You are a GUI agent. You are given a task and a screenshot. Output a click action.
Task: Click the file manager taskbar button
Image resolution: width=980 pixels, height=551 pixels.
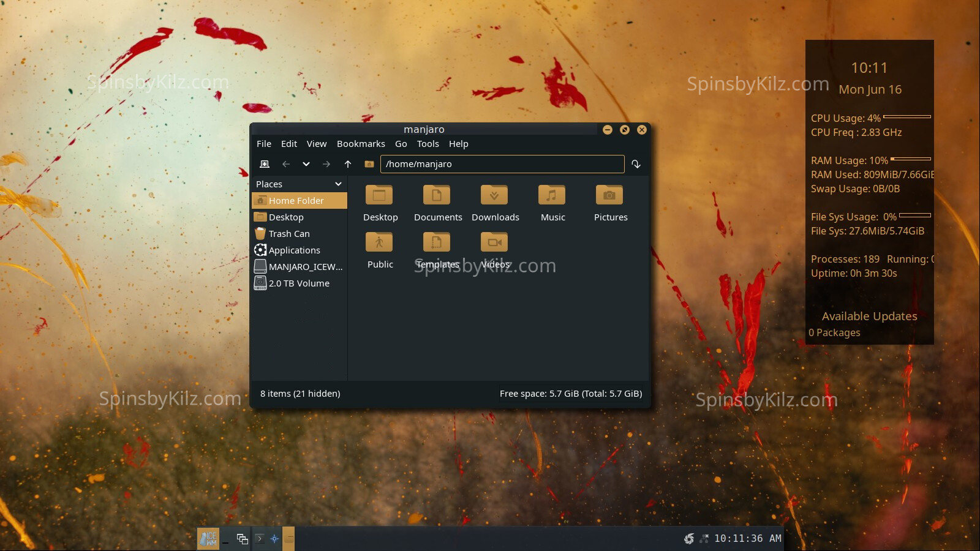point(288,539)
